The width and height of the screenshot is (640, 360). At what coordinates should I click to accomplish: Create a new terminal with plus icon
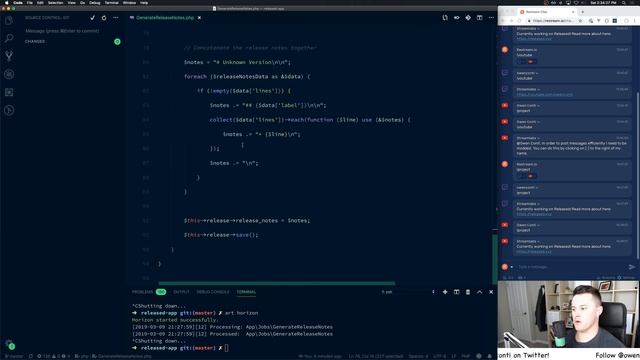pos(445,292)
